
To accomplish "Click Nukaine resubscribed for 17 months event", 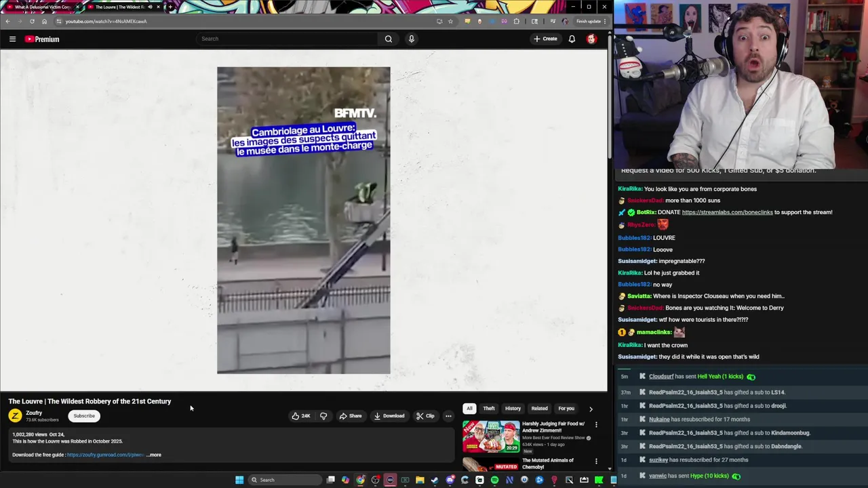I will click(x=699, y=420).
